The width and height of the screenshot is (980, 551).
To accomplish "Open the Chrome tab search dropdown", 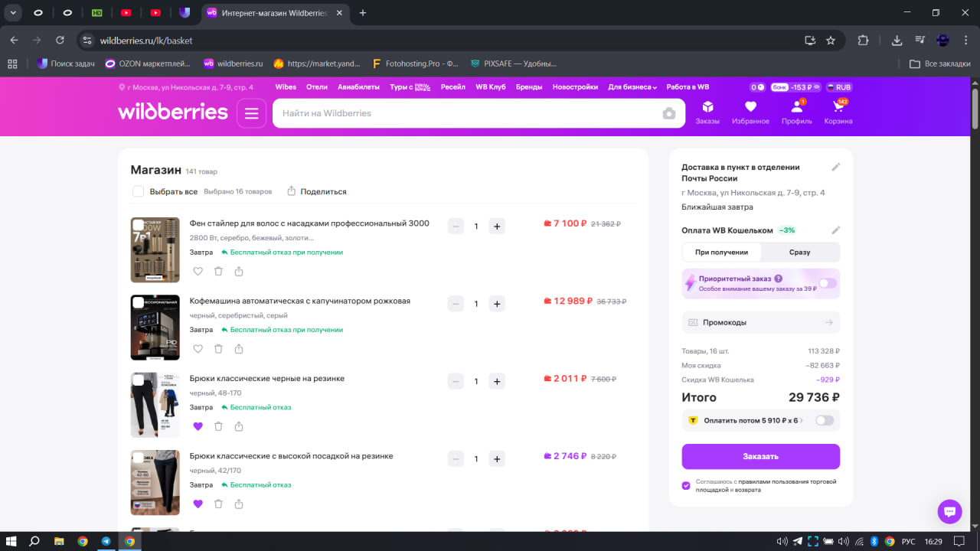I will pyautogui.click(x=13, y=12).
